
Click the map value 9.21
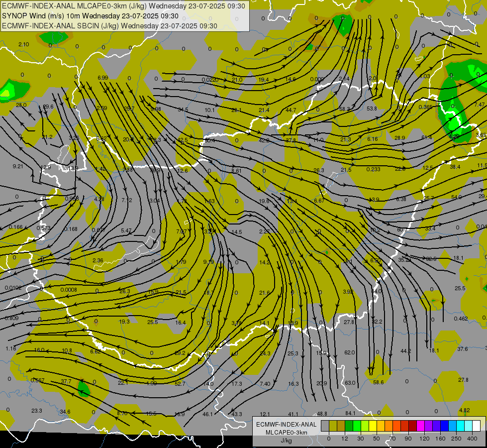[x=18, y=166]
